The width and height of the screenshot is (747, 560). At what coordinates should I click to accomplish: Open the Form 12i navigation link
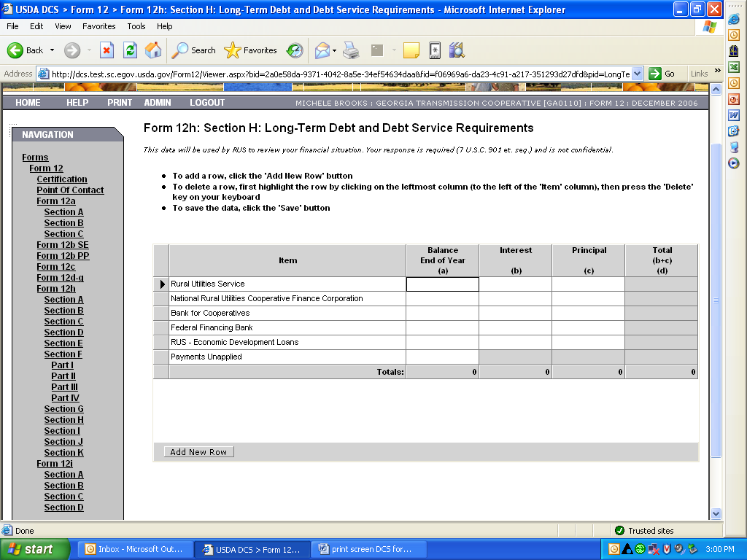[55, 463]
